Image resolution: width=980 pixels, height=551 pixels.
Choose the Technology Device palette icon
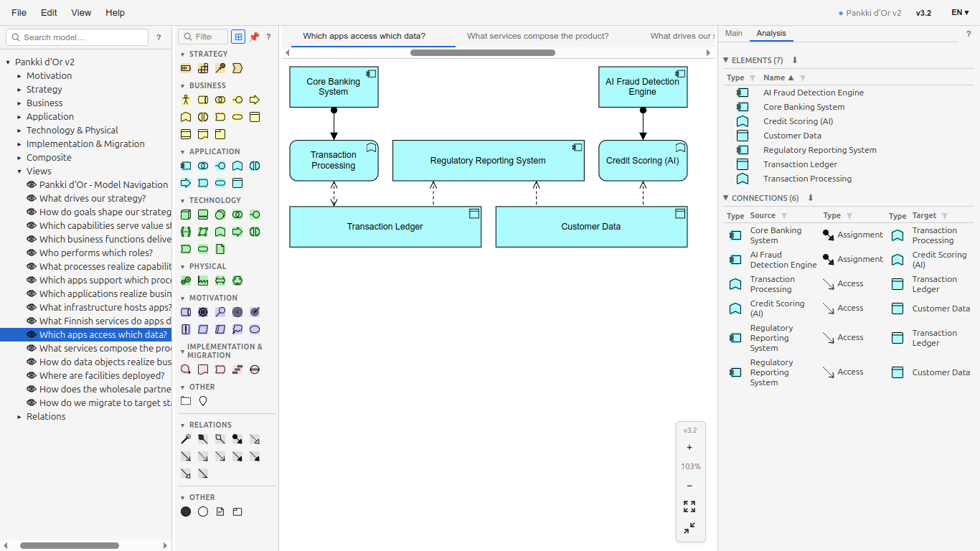[x=203, y=215]
